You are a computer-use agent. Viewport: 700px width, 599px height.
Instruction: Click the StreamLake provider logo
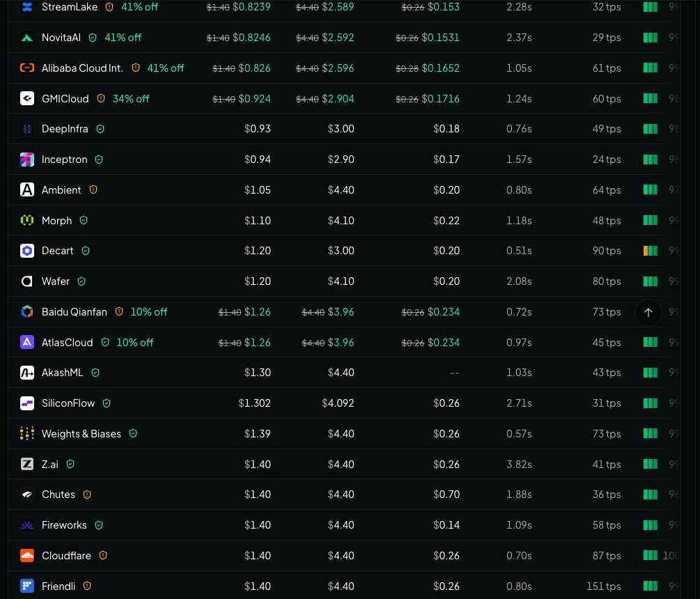[x=27, y=7]
